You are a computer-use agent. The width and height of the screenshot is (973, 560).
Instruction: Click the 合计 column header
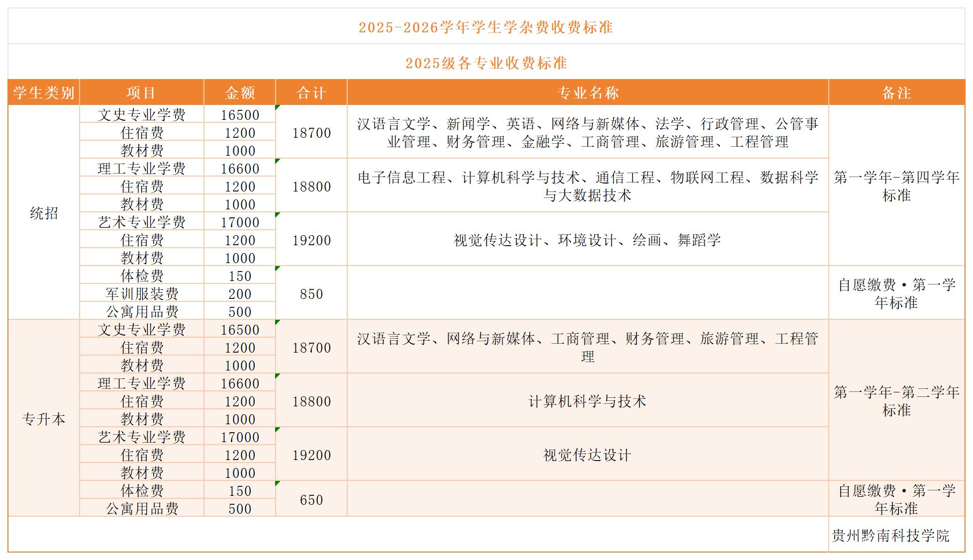(311, 93)
